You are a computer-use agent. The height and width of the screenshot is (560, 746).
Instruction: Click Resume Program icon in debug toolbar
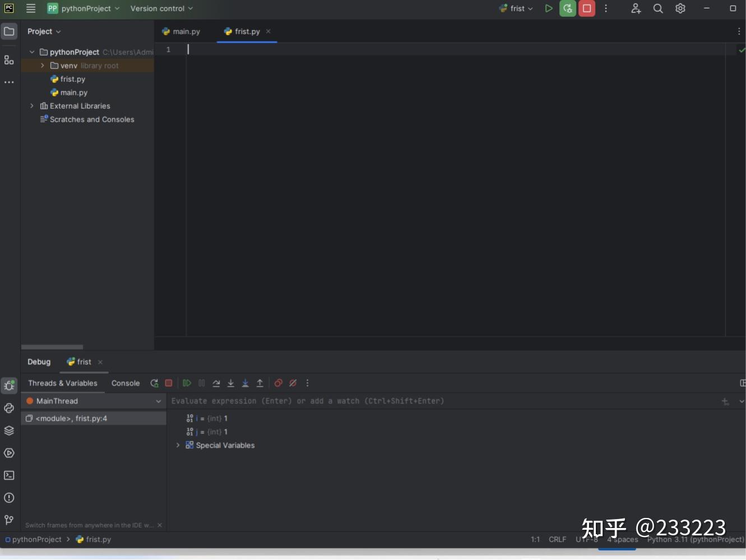[x=187, y=383]
